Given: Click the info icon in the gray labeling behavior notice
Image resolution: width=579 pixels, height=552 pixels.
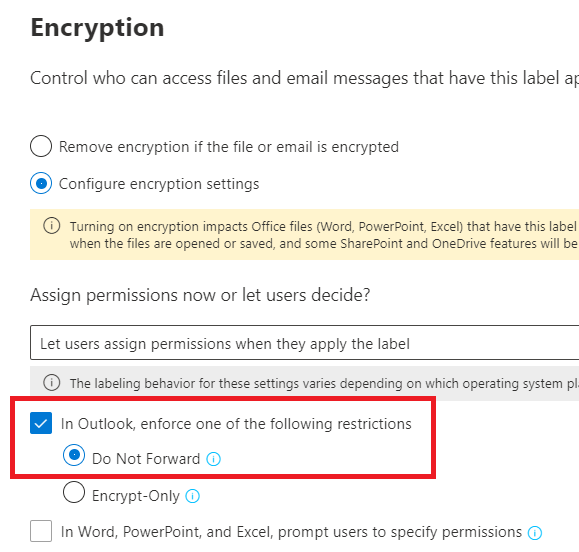Looking at the screenshot, I should 51,383.
